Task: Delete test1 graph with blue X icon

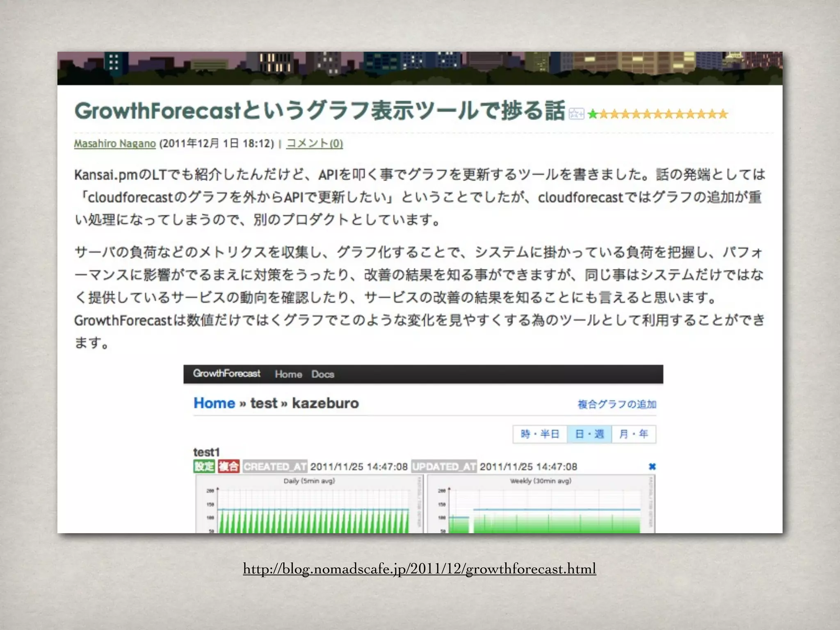Action: [x=652, y=466]
